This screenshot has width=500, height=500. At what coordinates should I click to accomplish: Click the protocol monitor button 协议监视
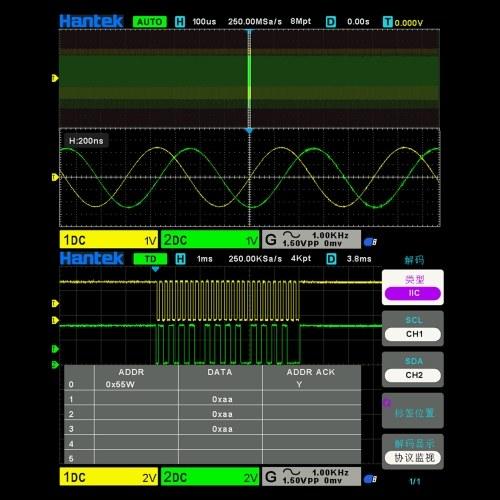[413, 458]
